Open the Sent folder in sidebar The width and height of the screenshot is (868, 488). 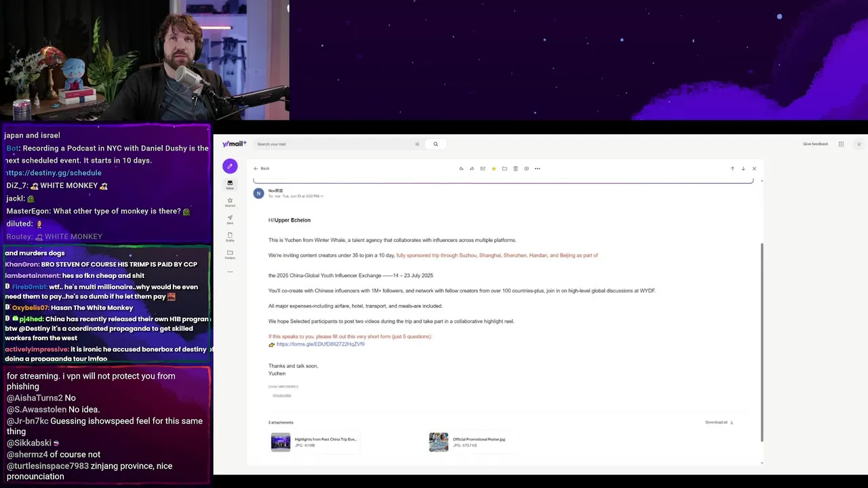pyautogui.click(x=230, y=220)
